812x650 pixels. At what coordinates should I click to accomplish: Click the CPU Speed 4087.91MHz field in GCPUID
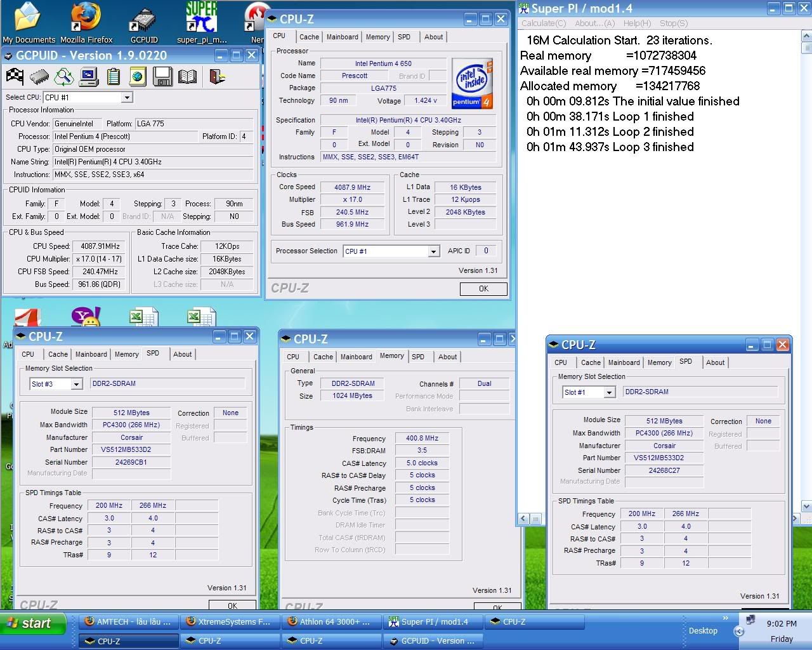click(99, 246)
